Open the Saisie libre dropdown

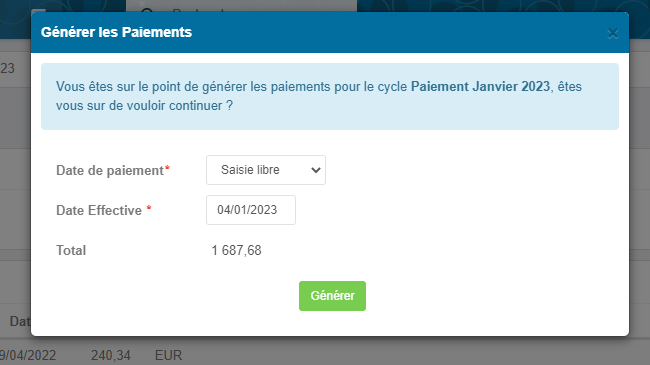point(266,170)
